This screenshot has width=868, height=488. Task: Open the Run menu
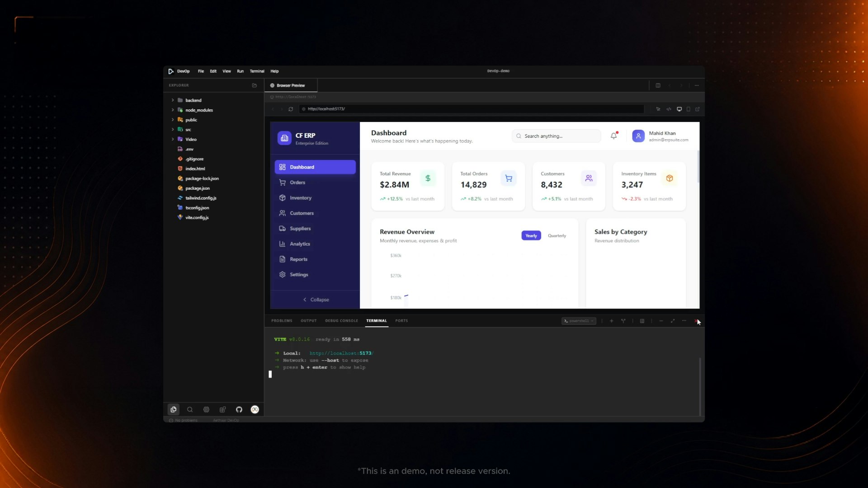coord(240,71)
